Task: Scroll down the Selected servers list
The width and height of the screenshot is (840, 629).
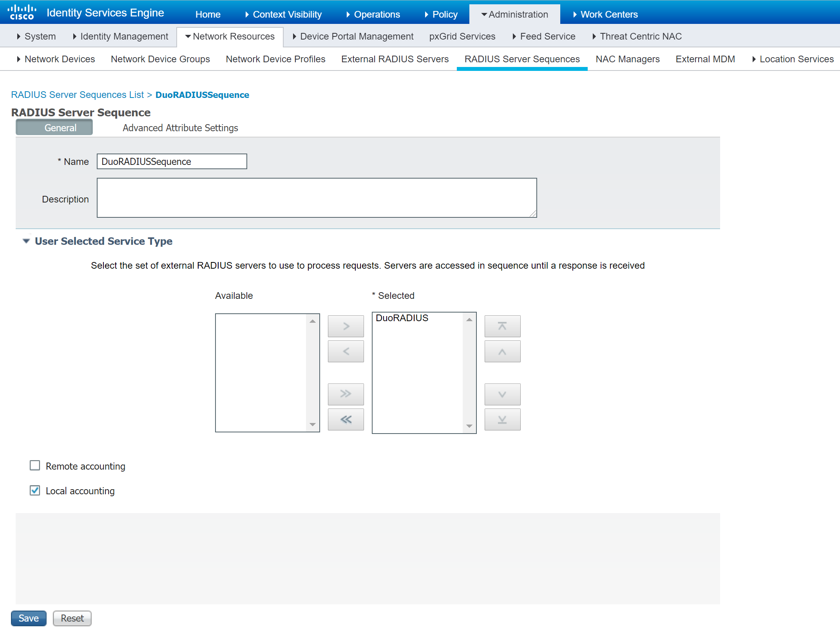Action: pos(469,425)
